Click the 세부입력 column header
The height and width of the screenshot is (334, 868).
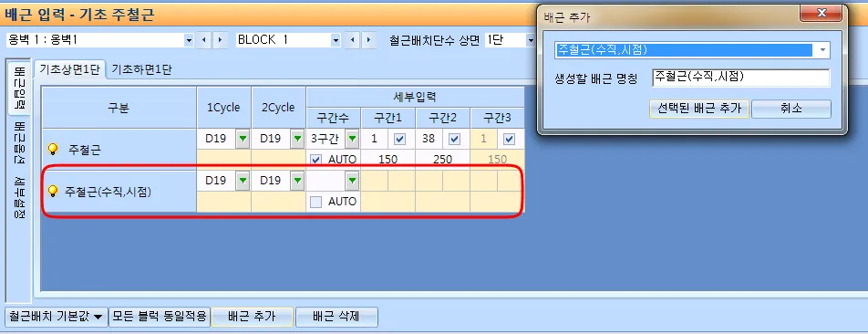[415, 97]
